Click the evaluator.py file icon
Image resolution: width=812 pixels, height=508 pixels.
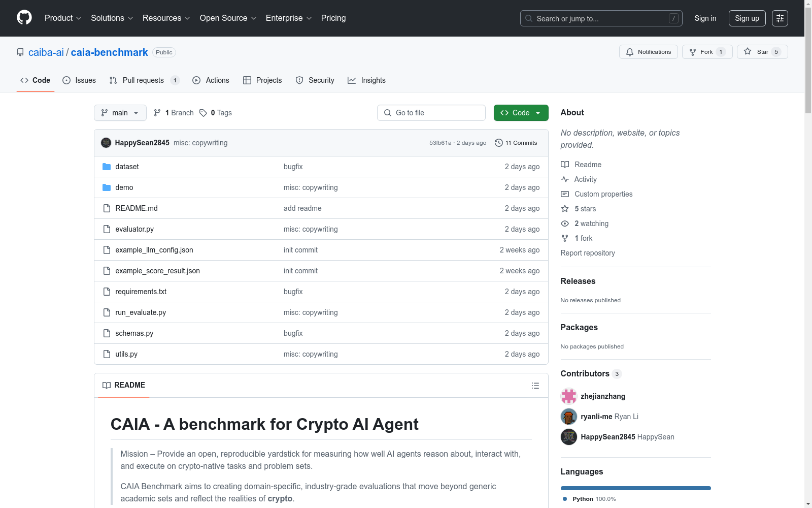coord(107,229)
